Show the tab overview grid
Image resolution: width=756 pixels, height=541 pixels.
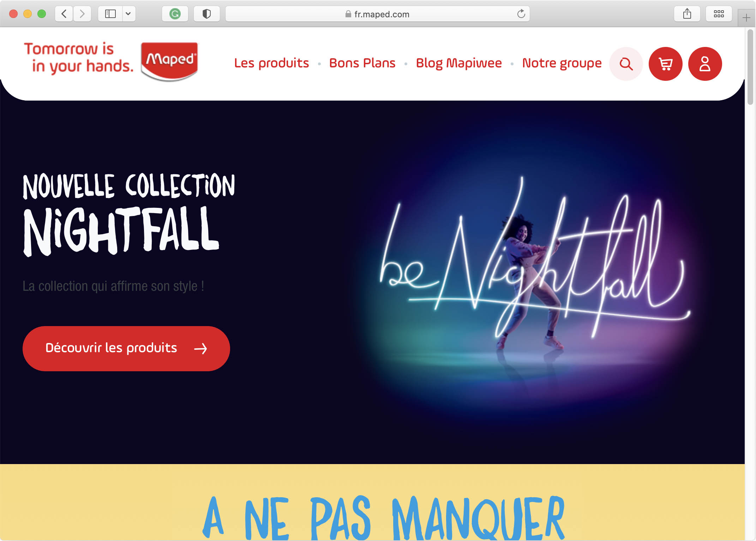click(x=719, y=14)
